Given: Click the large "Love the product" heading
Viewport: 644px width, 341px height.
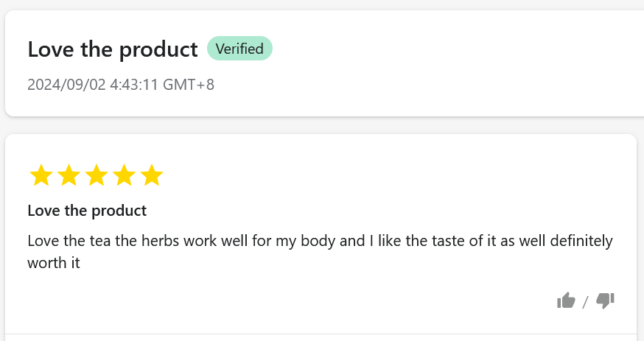Looking at the screenshot, I should click(x=113, y=49).
